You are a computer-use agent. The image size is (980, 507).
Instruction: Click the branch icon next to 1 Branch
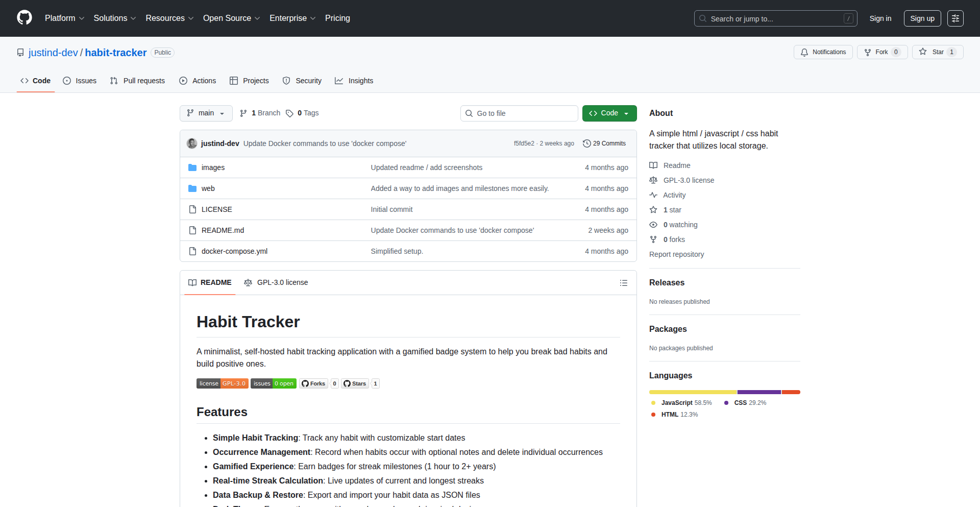(x=243, y=113)
